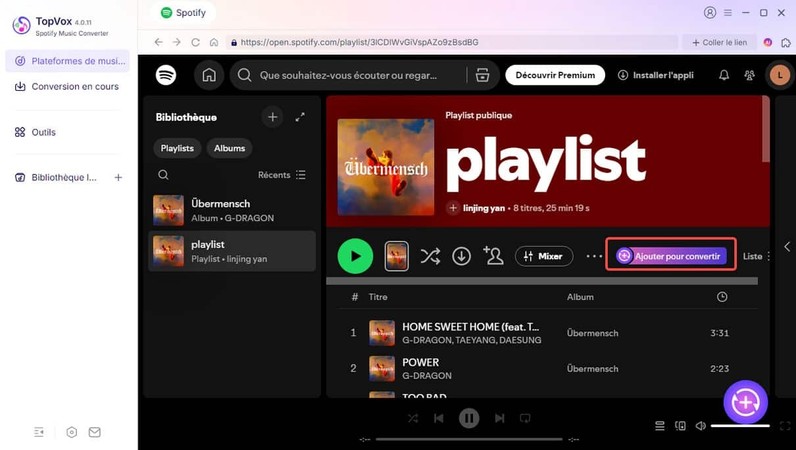Open Friend activity icon
The height and width of the screenshot is (450, 796).
749,75
